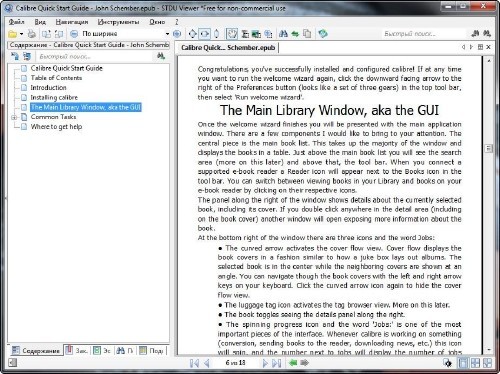Toggle single page layout in status bar
500x374 pixels.
pos(463,363)
